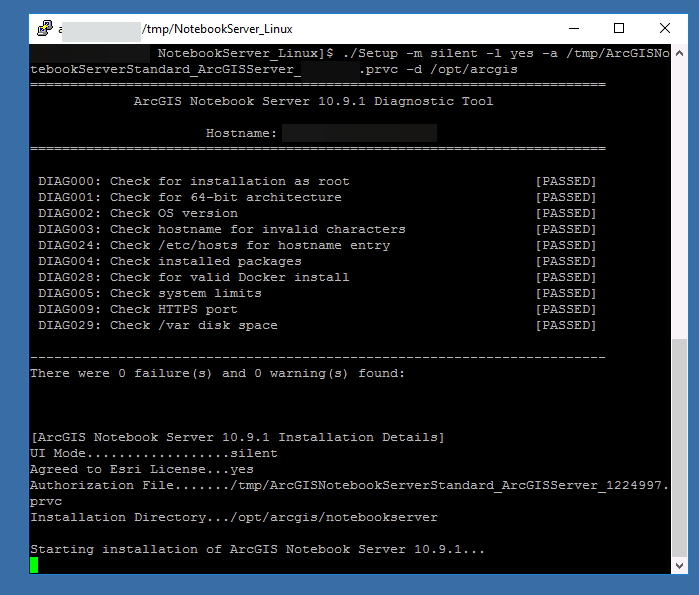Click '[ArcGIS Notebook Server 10.9.1 Installation Details]' line
Image resolution: width=699 pixels, height=595 pixels.
click(238, 438)
